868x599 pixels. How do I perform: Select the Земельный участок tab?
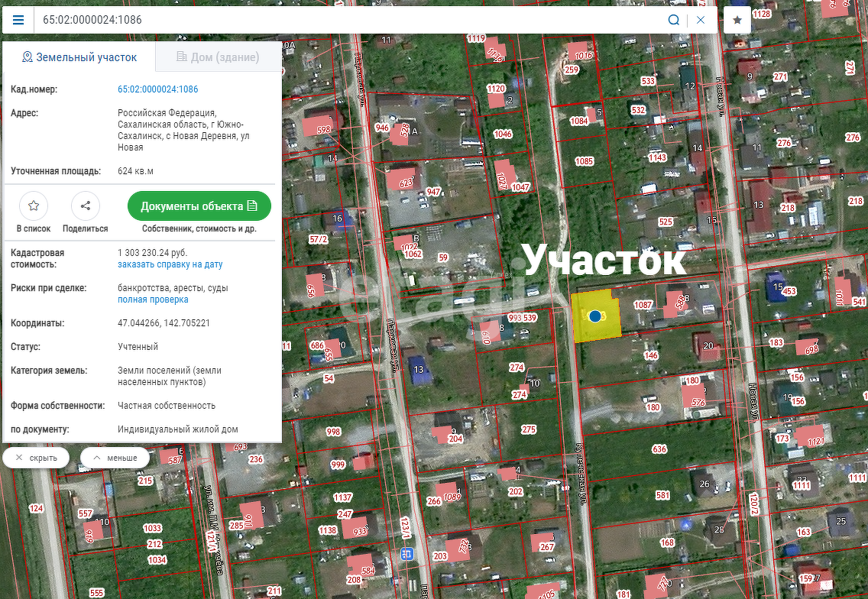(x=79, y=57)
